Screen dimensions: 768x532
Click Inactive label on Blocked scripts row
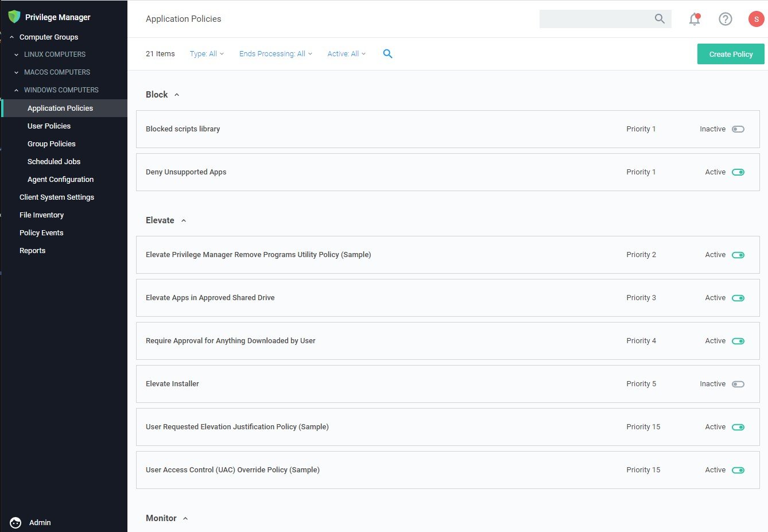712,129
